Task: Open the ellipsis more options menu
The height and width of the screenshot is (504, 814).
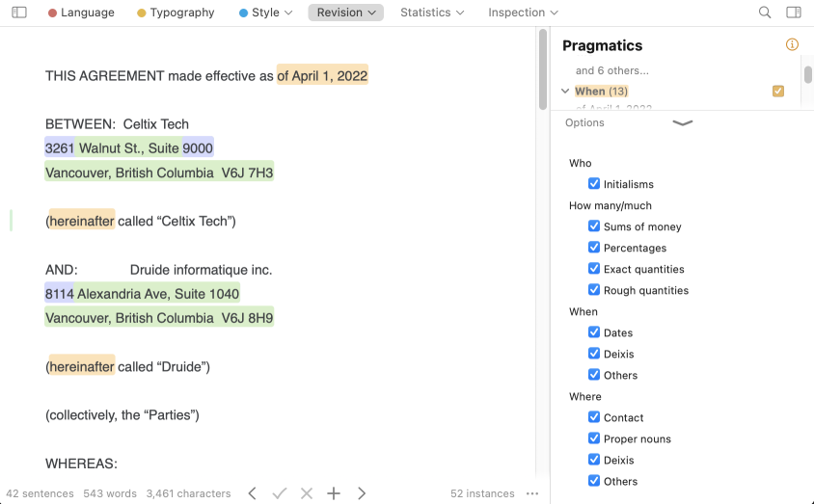Action: (532, 493)
